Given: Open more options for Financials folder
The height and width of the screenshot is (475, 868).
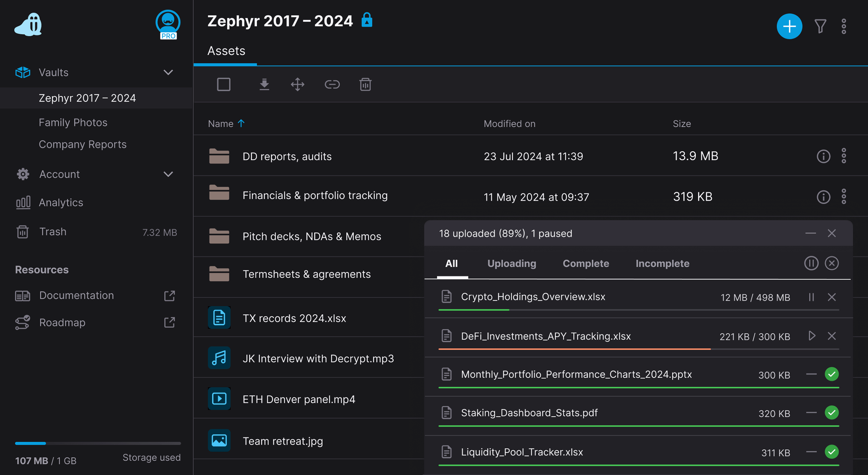Looking at the screenshot, I should point(844,197).
